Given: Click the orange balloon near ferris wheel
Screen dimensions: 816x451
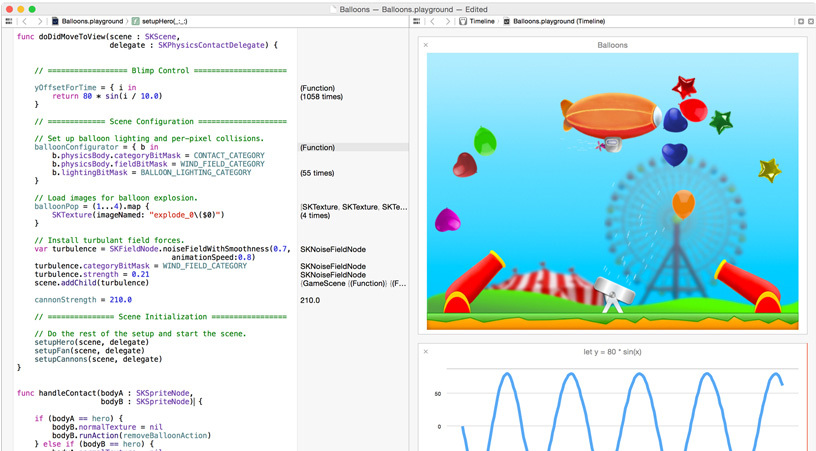Looking at the screenshot, I should (x=683, y=204).
